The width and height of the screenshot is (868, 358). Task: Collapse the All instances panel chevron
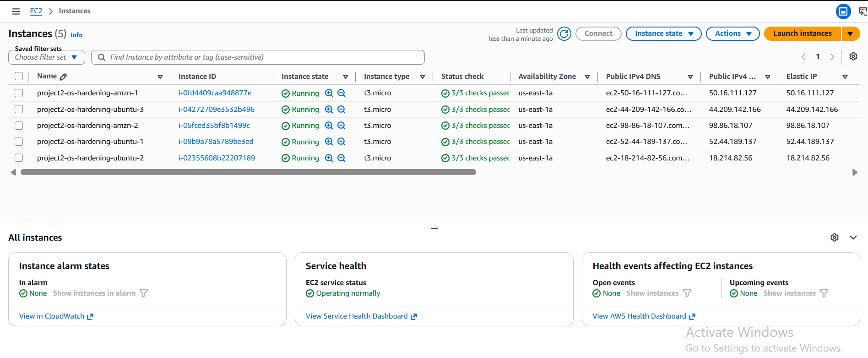click(853, 237)
